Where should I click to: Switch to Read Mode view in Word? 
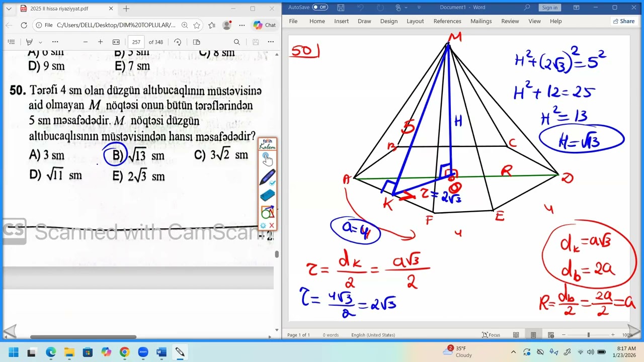[516, 335]
